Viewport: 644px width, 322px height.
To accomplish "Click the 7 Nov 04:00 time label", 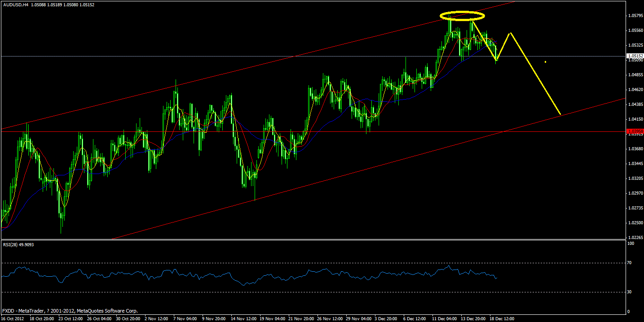I will click(185, 319).
